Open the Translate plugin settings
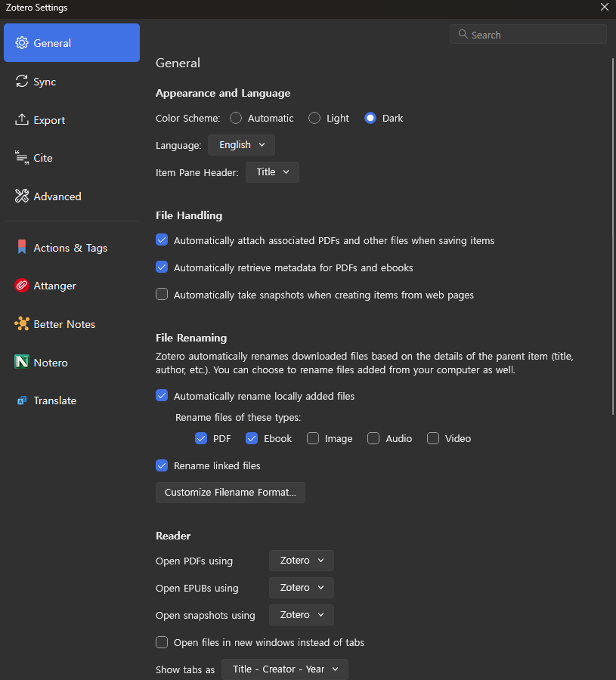Screen dimensions: 616x680 54,400
